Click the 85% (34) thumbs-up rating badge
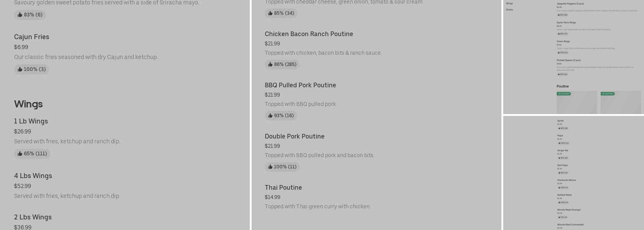The image size is (644, 230). (x=281, y=13)
